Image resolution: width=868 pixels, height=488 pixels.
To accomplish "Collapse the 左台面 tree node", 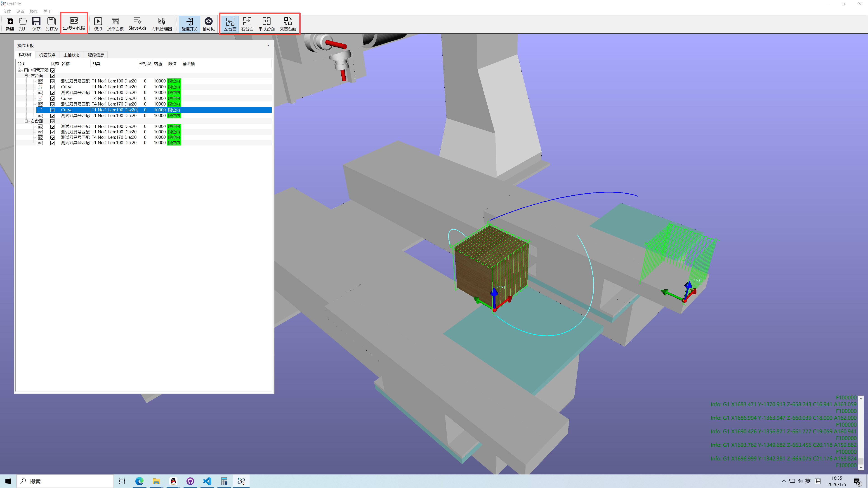I will point(26,76).
